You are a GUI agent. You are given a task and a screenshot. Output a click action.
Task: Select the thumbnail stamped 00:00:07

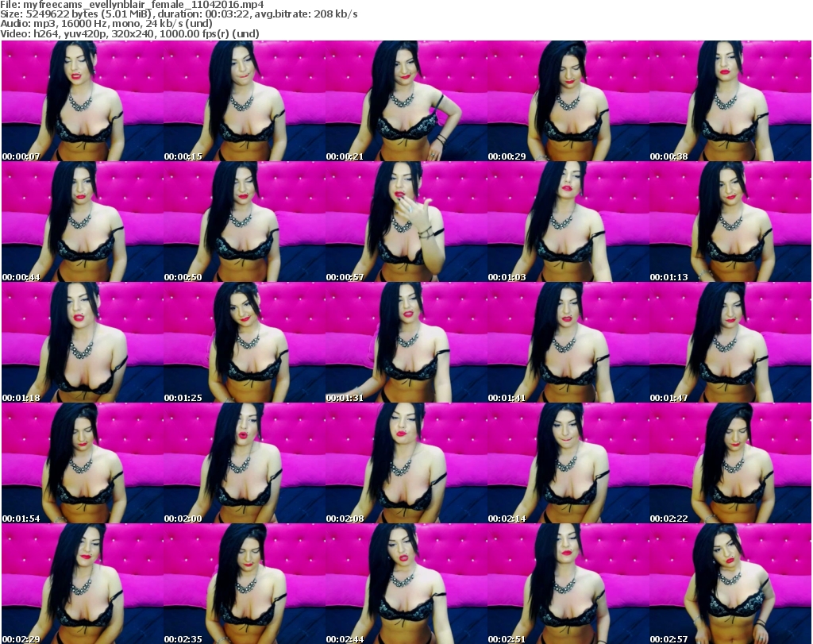[83, 101]
